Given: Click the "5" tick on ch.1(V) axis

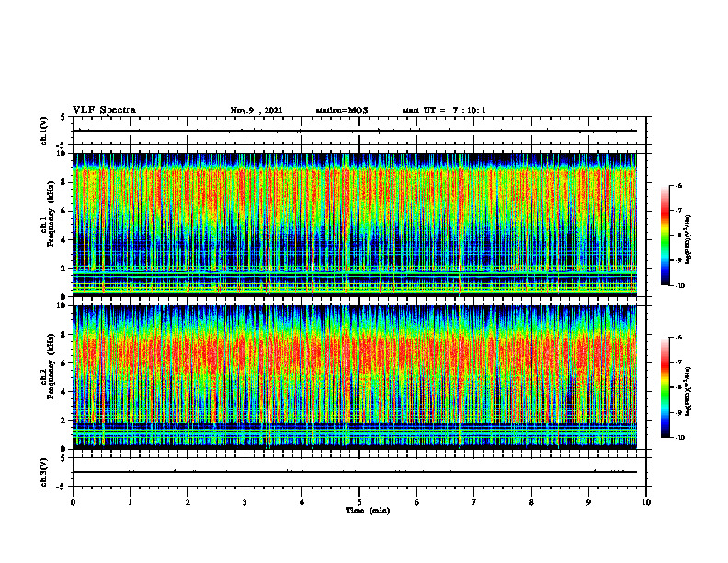Looking at the screenshot, I should click(x=63, y=117).
